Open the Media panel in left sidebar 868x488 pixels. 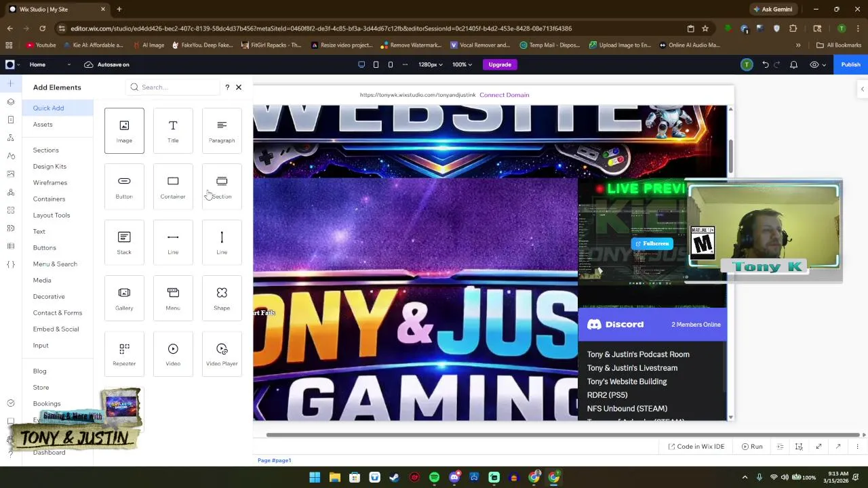click(10, 174)
